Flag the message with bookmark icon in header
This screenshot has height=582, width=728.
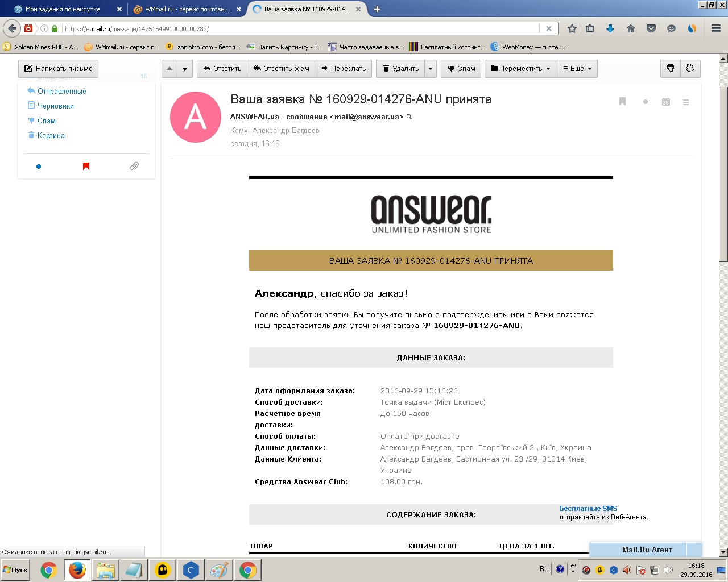(x=622, y=102)
